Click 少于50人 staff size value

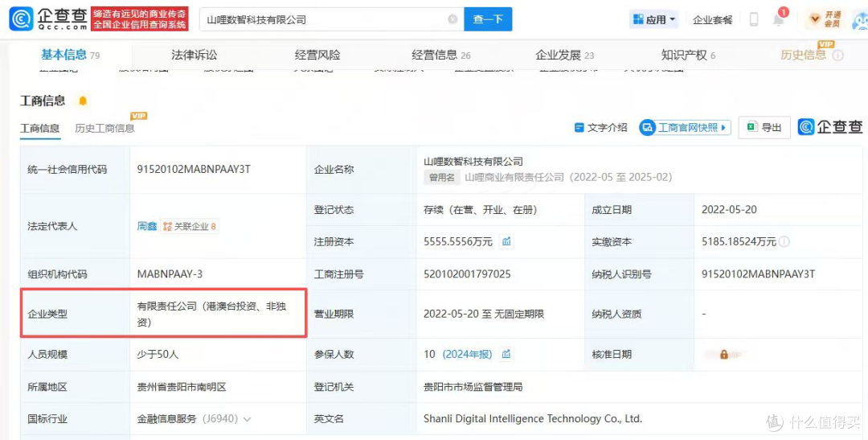(x=158, y=354)
